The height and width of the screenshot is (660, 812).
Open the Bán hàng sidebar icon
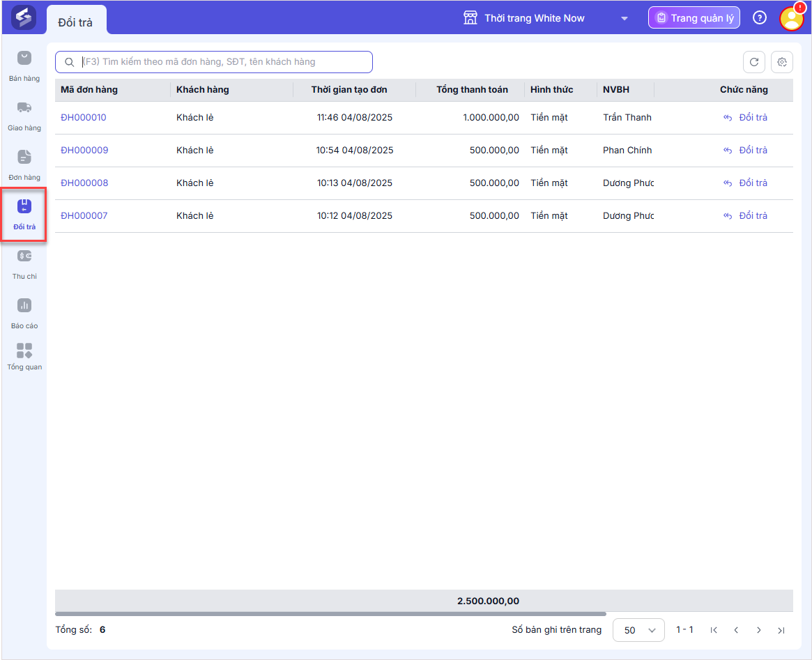[x=24, y=59]
